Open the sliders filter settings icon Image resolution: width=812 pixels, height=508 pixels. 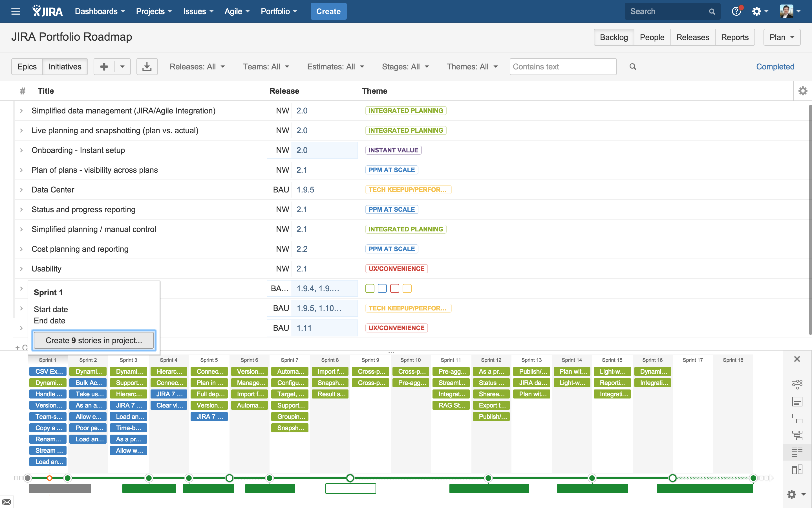tap(797, 384)
